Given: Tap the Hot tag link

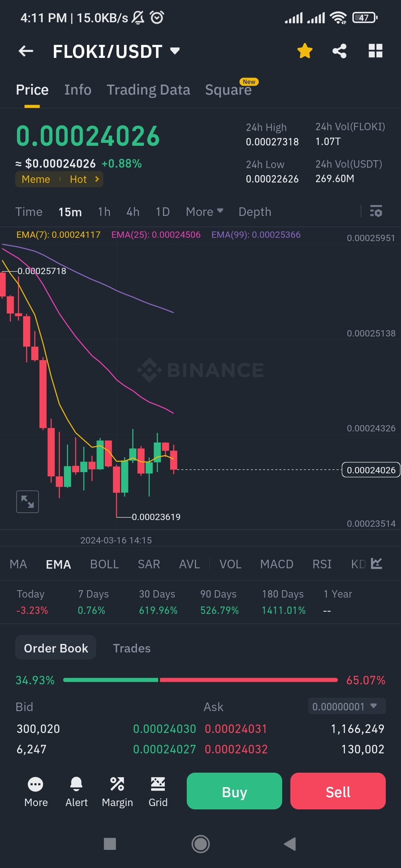Looking at the screenshot, I should 79,179.
